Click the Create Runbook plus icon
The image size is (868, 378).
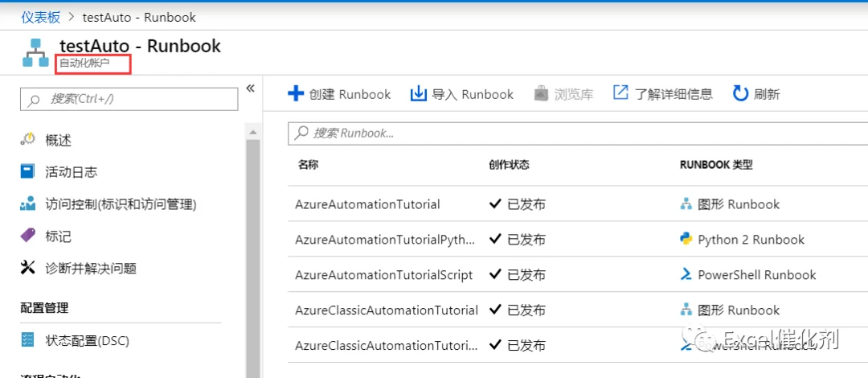point(296,93)
